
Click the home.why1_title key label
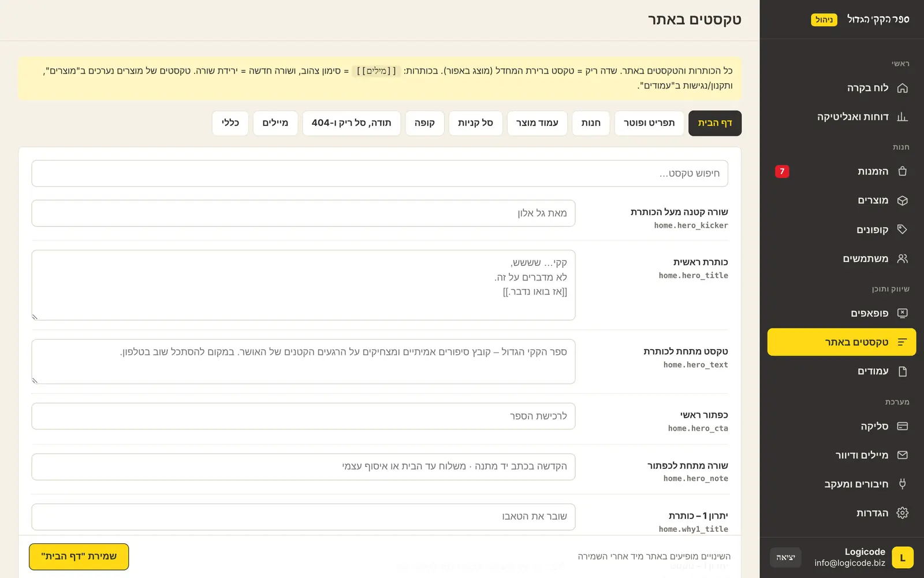(x=693, y=529)
